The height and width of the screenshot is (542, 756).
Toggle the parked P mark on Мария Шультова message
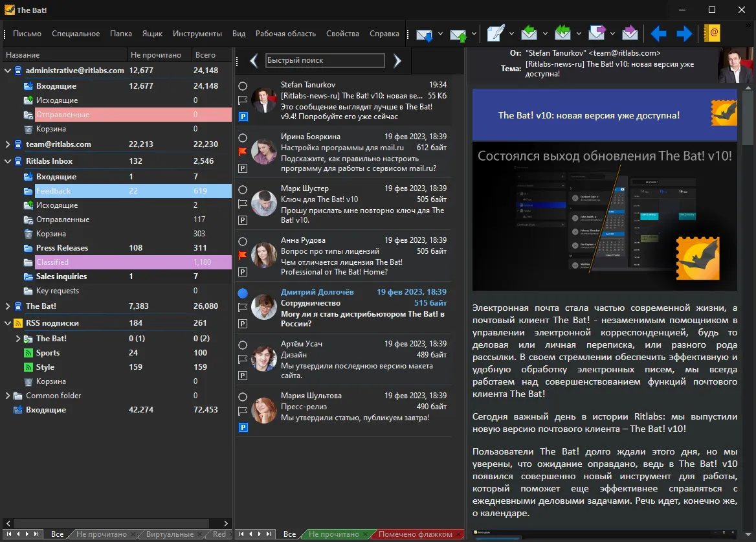click(x=243, y=427)
